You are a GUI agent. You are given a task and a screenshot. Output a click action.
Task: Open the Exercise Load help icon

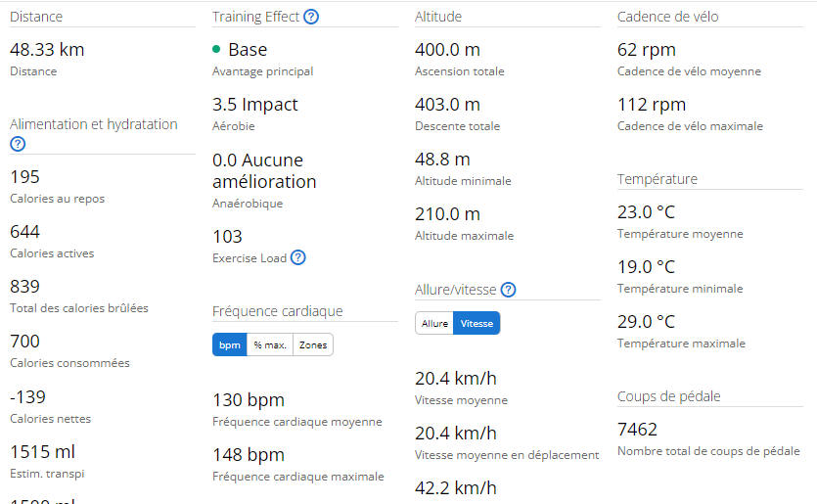point(298,257)
